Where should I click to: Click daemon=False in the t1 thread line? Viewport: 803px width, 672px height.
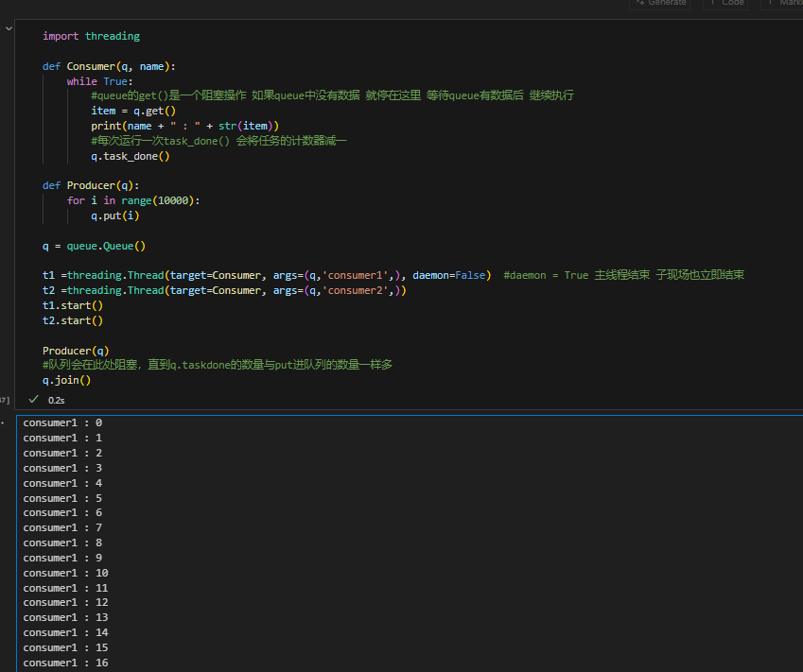[450, 275]
